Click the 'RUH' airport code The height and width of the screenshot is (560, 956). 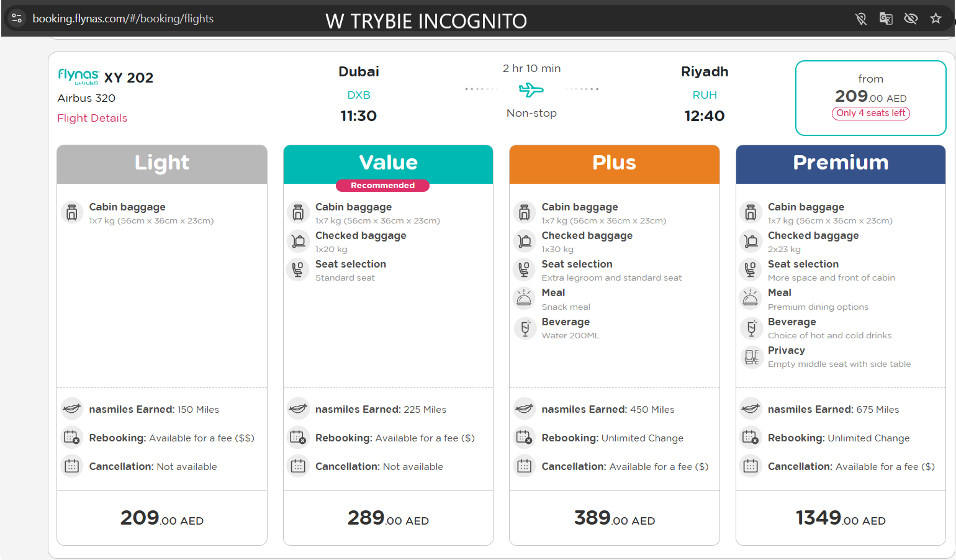pos(705,95)
